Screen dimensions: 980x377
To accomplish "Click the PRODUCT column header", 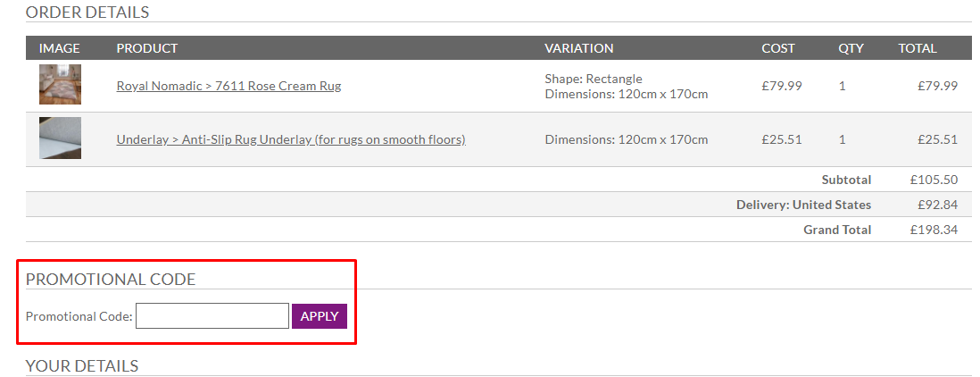I will [x=147, y=48].
